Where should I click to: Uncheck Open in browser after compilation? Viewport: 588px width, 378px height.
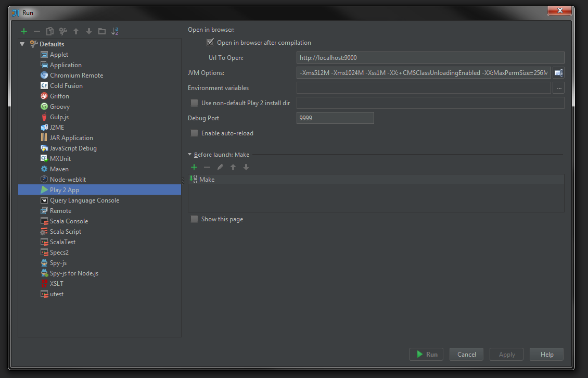tap(210, 42)
